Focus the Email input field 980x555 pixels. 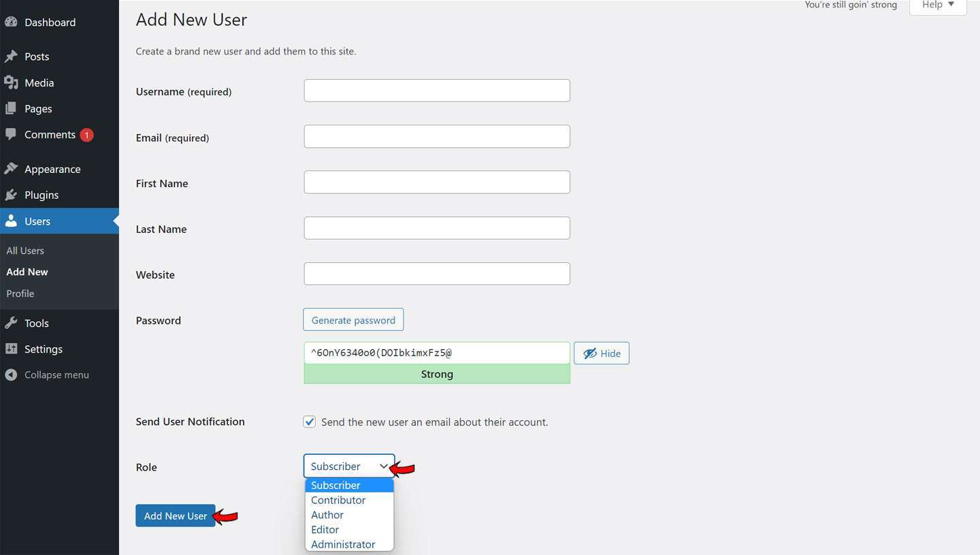click(x=437, y=136)
